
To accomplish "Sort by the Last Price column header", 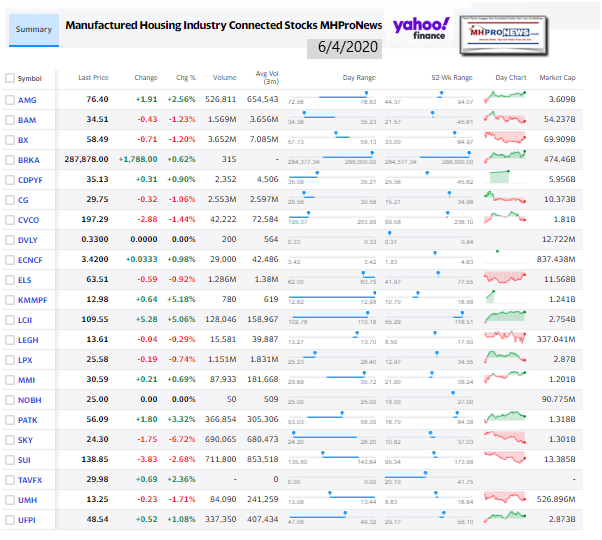I will pos(93,77).
